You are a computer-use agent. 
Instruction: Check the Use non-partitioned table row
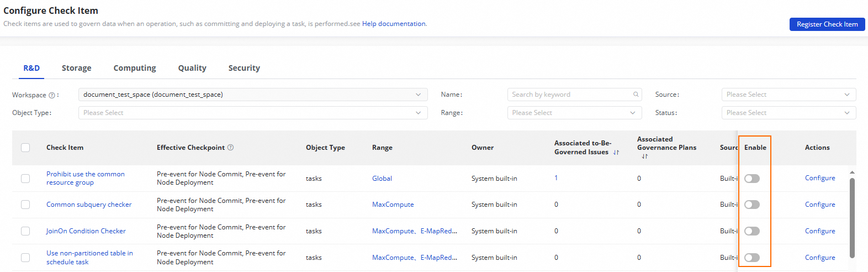[x=25, y=258]
